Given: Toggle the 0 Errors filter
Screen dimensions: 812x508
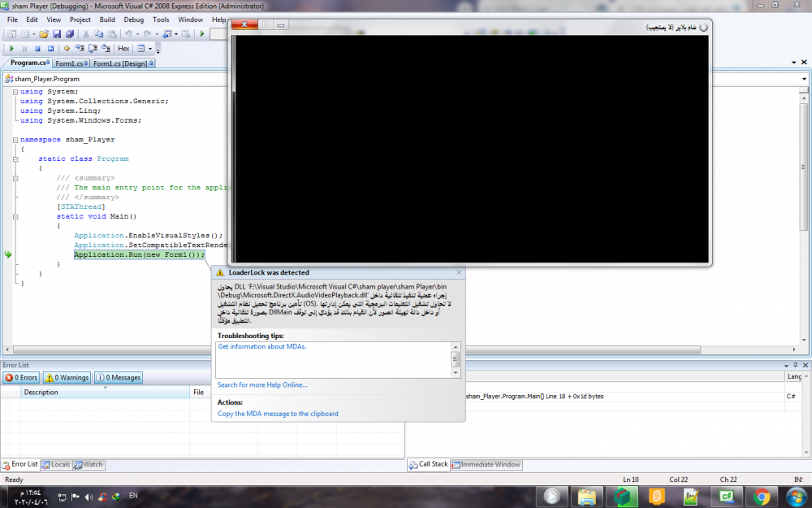Looking at the screenshot, I should click(x=21, y=378).
